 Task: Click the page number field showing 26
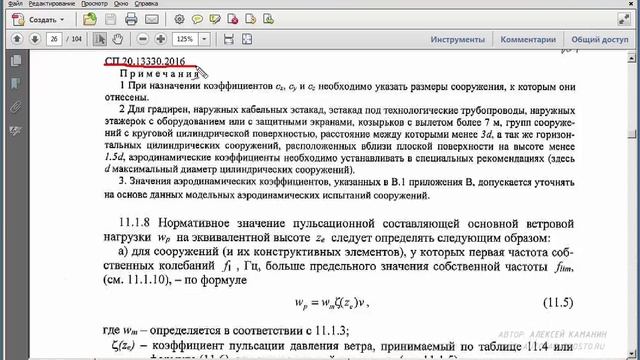[x=54, y=39]
